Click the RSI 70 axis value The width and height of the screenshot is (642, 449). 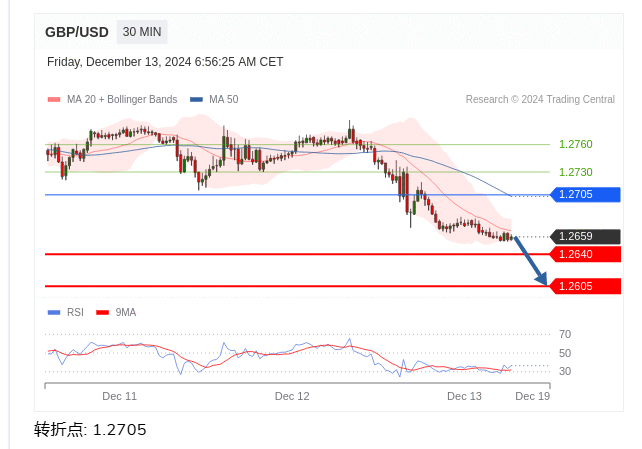[565, 334]
